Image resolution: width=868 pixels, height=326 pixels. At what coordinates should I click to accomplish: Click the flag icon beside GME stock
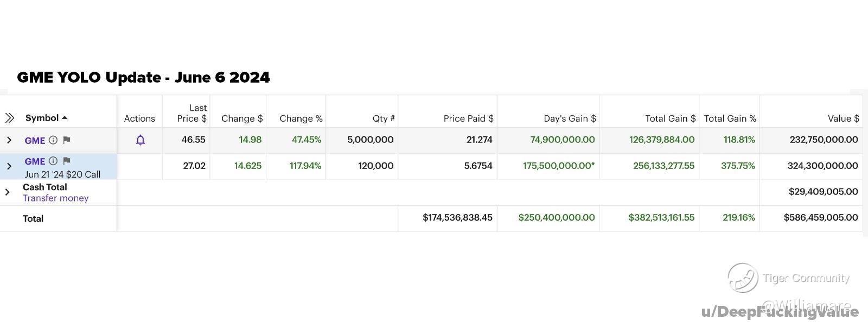pyautogui.click(x=67, y=140)
